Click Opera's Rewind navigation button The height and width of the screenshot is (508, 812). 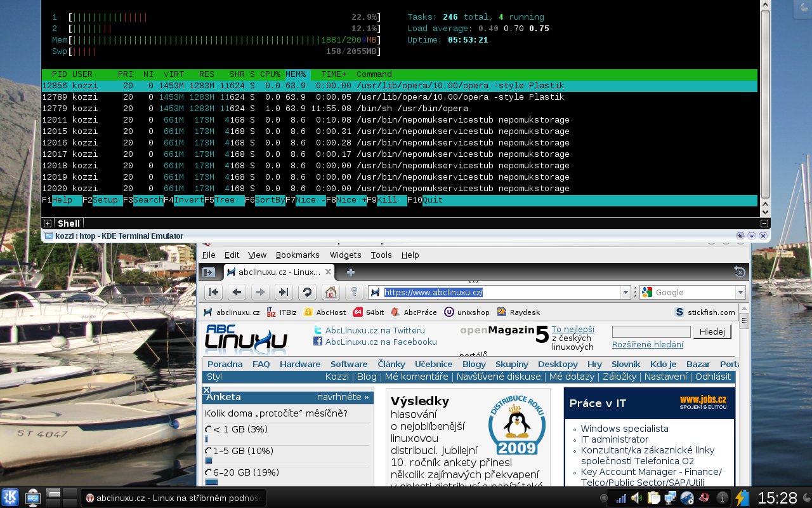pyautogui.click(x=214, y=292)
